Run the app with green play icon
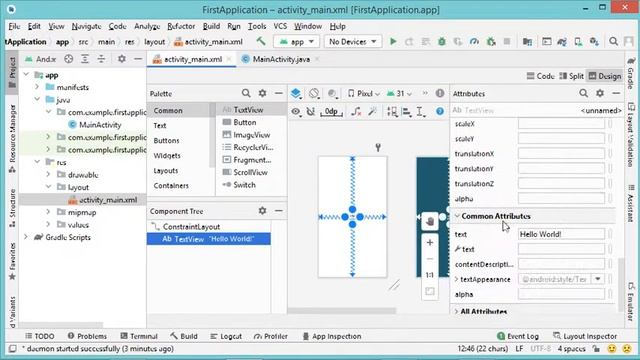The image size is (640, 360). tap(393, 42)
